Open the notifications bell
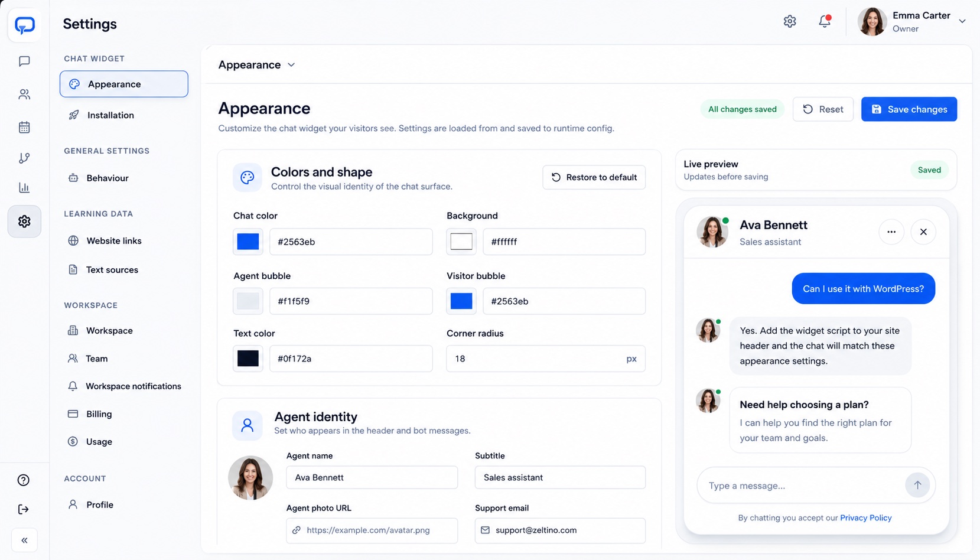The image size is (980, 560). (825, 21)
